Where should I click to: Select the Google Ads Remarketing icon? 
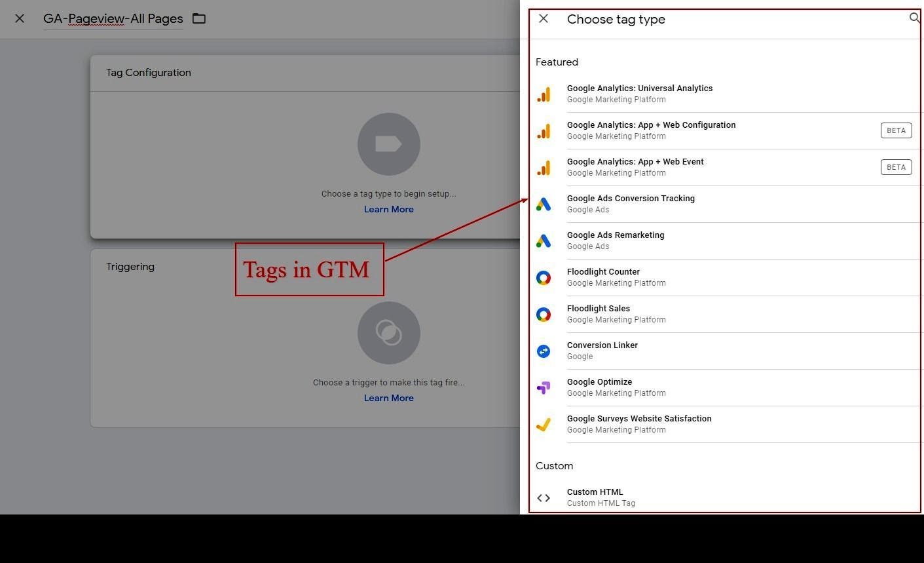click(x=544, y=241)
